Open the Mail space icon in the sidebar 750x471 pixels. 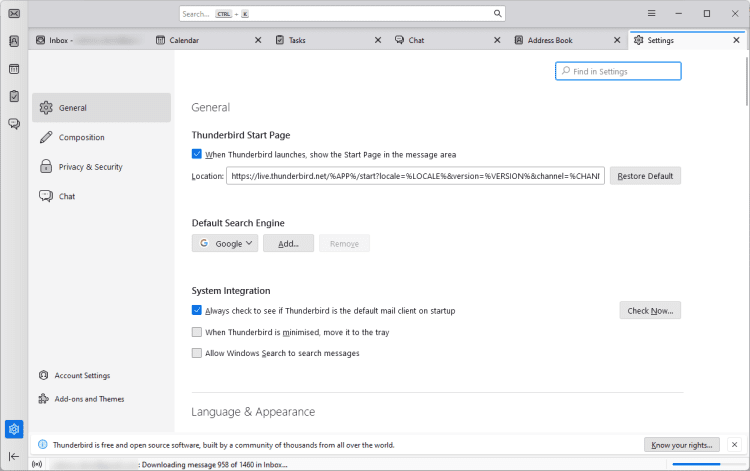14,13
